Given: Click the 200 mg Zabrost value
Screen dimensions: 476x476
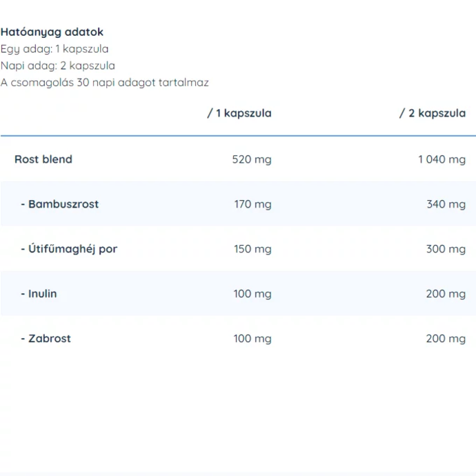Looking at the screenshot, I should coord(446,339).
